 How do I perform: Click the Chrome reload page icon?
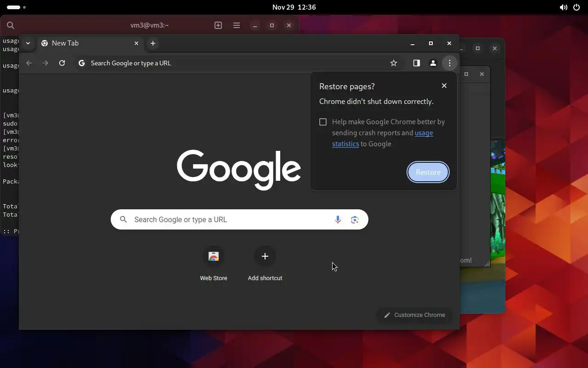pos(62,63)
